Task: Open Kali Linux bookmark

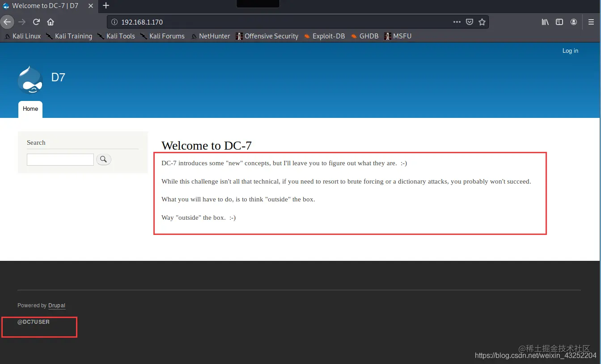Action: (x=22, y=36)
